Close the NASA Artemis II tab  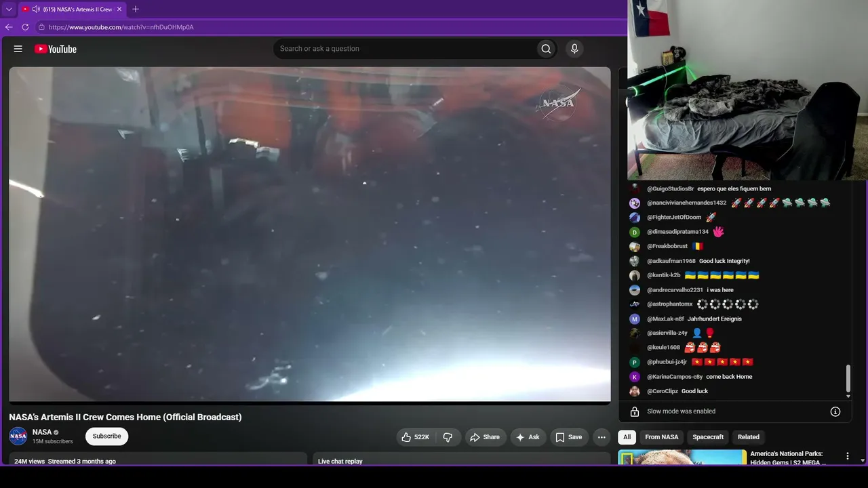(x=119, y=9)
